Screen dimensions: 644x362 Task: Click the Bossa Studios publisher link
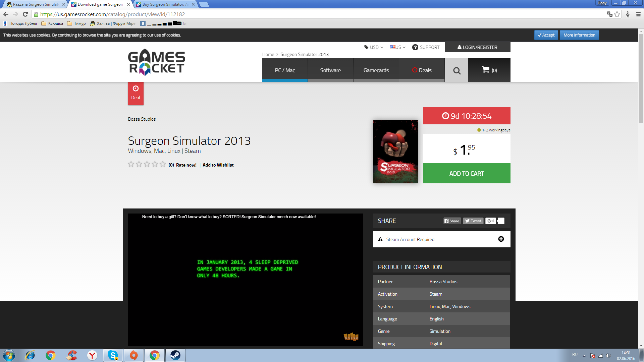(142, 119)
